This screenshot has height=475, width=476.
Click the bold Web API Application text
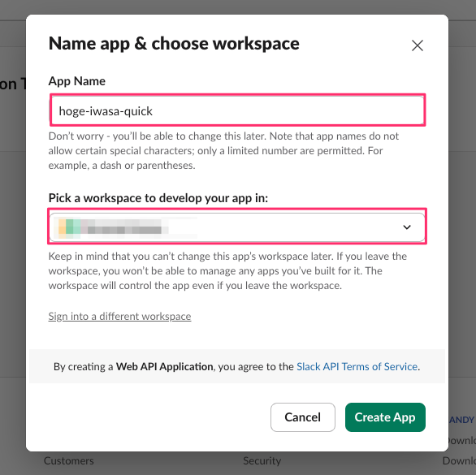(164, 367)
